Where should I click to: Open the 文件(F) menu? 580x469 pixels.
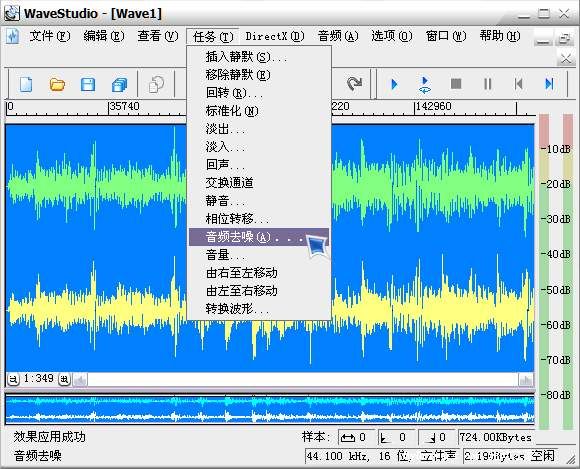point(50,36)
